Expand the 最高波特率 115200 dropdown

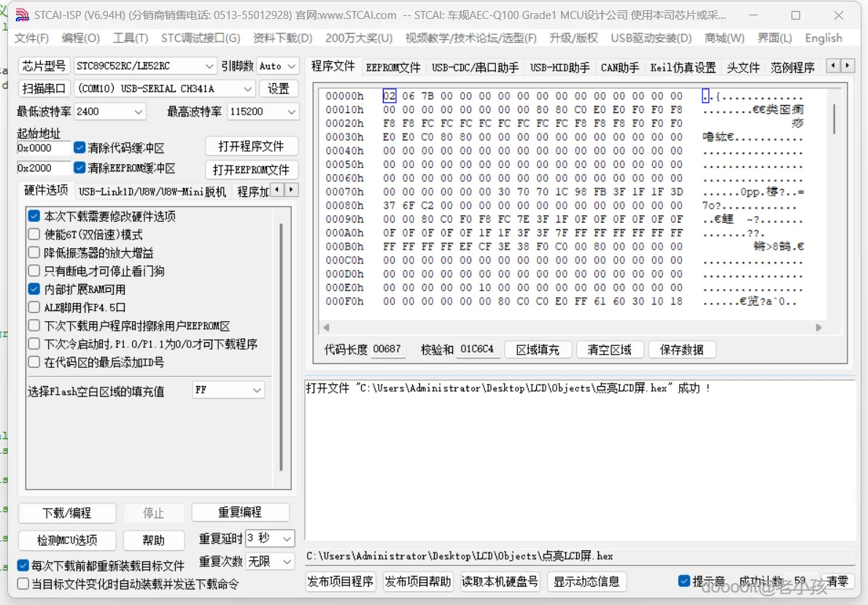pyautogui.click(x=263, y=112)
